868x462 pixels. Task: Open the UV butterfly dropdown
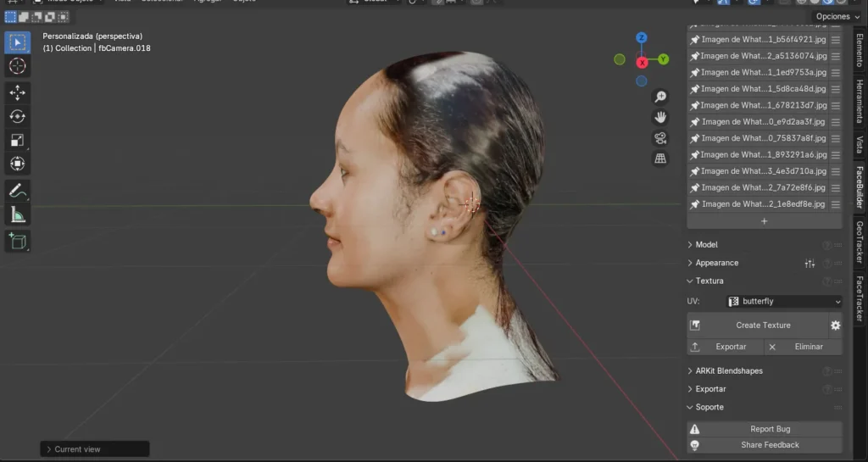pos(784,301)
